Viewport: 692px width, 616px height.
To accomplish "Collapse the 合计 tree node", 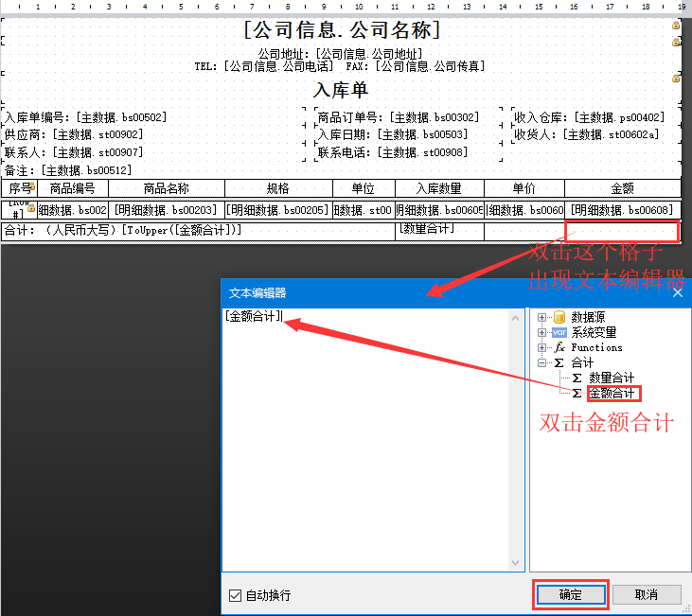I will pos(542,362).
